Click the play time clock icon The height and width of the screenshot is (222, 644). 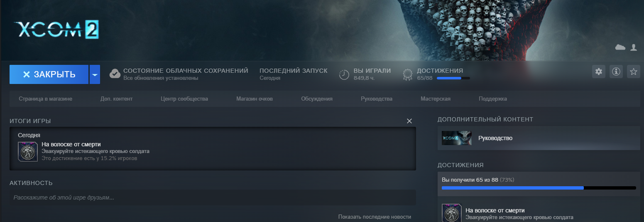pyautogui.click(x=344, y=74)
